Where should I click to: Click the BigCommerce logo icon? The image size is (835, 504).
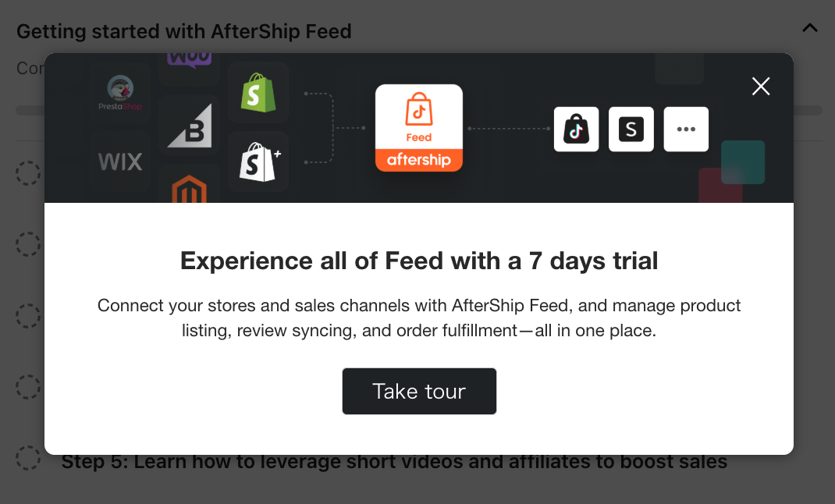(190, 126)
